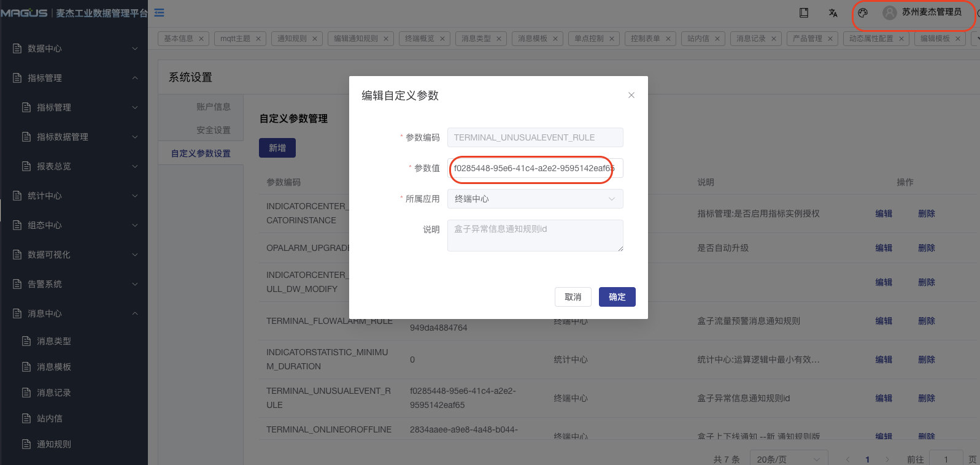Collapse the top-level 指标管理 menu chevron
Screen dimensions: 980x465
(x=135, y=78)
